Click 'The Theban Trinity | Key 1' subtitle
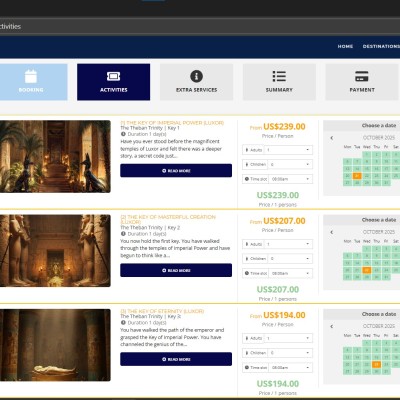The image size is (400, 400). click(150, 128)
